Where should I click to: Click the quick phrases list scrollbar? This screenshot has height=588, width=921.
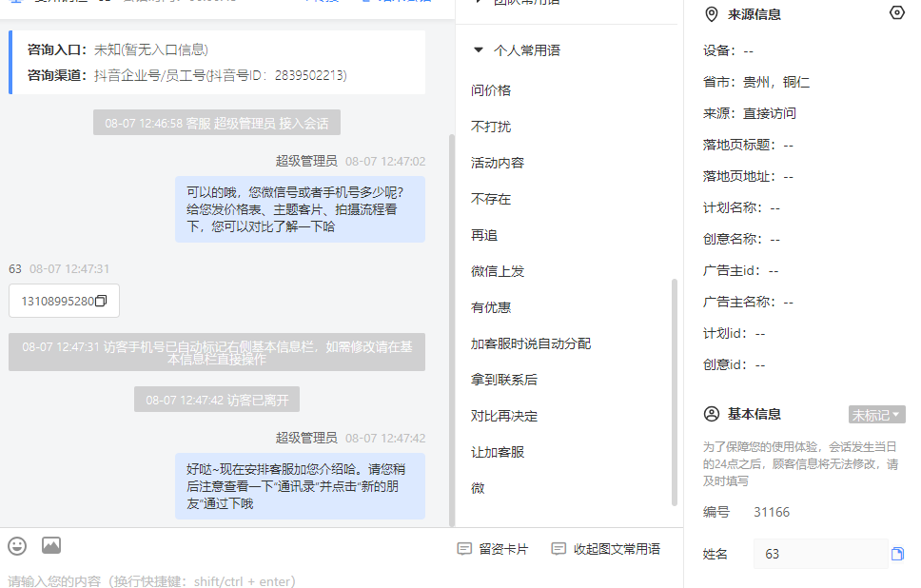click(x=675, y=392)
